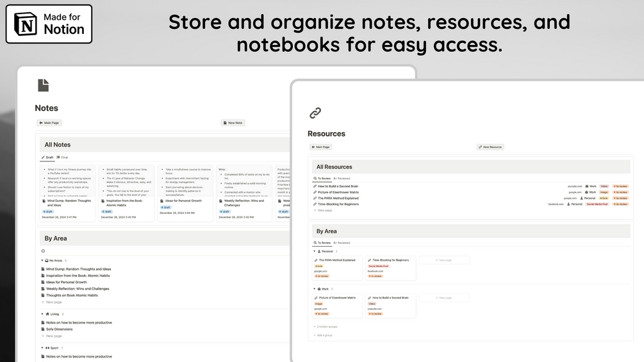
Task: Click youtube.com link on Second Brain row
Action: (x=575, y=186)
